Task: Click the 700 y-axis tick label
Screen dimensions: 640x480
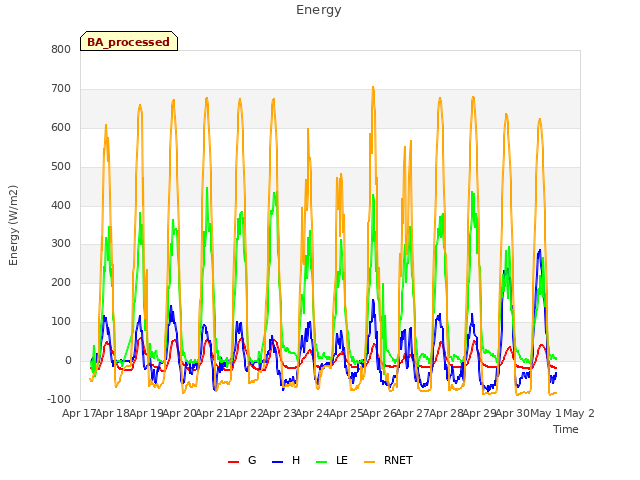Action: click(61, 89)
